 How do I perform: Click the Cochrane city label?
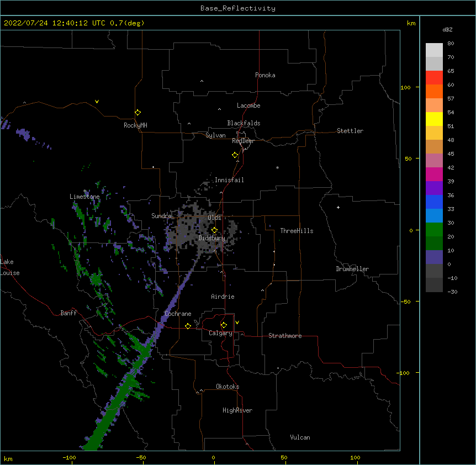pos(178,314)
